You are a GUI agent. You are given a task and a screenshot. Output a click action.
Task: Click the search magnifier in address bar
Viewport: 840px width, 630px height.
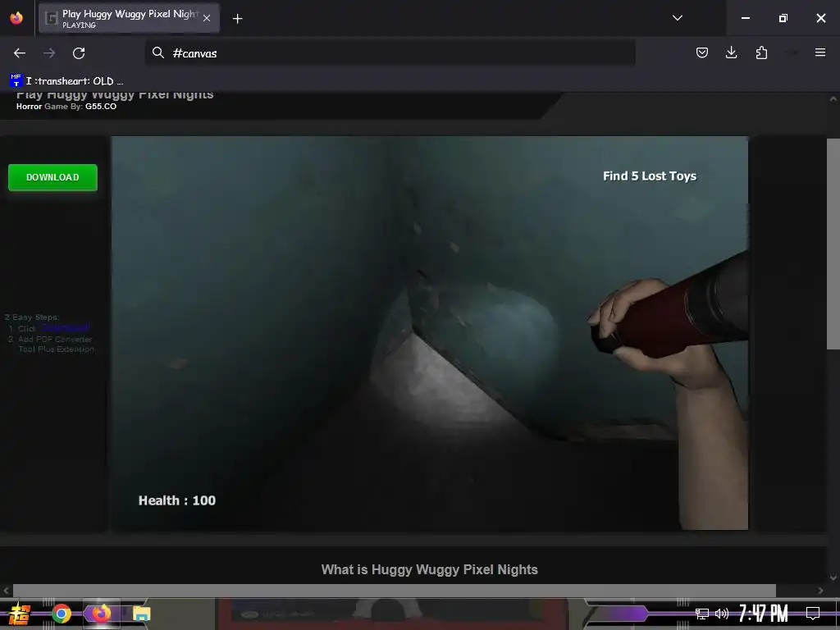158,52
